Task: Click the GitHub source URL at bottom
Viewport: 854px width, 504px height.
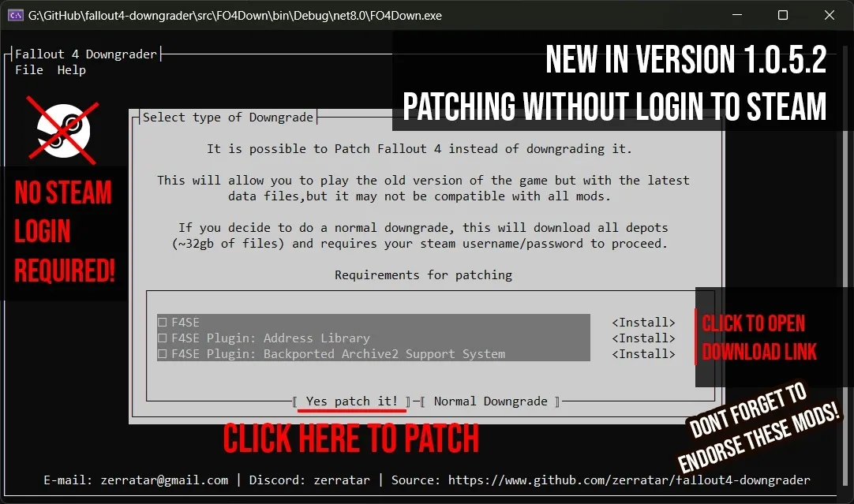Action: point(629,480)
